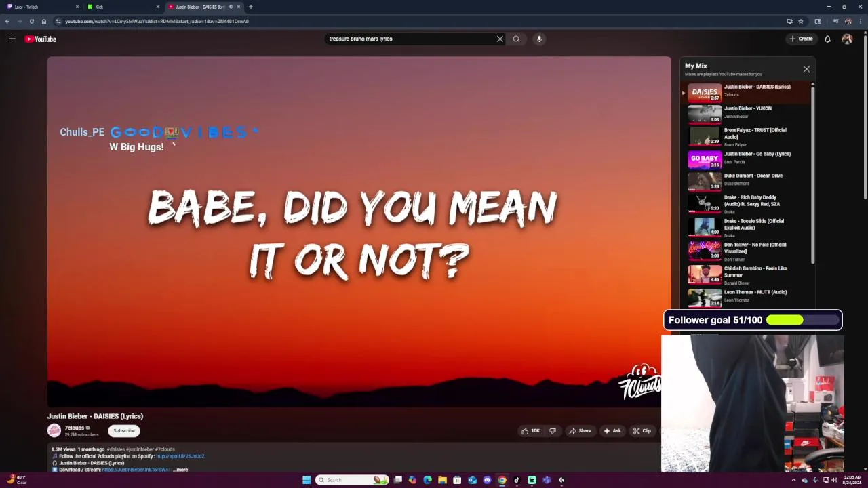The width and height of the screenshot is (868, 488).
Task: Reload the current page
Action: point(31,21)
